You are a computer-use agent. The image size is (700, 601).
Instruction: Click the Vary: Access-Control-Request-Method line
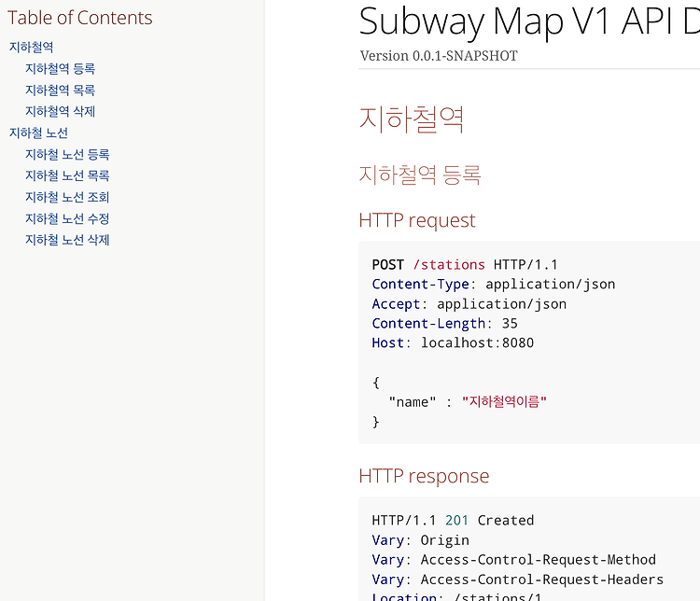[x=514, y=560]
